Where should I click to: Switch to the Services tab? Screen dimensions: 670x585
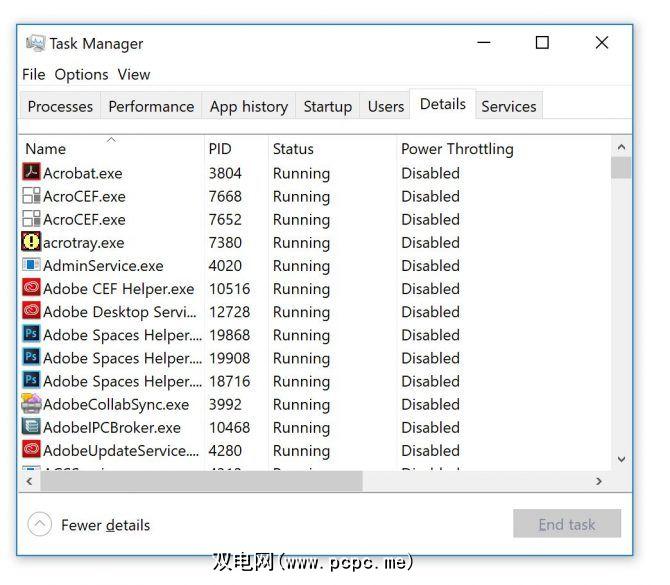[x=508, y=106]
